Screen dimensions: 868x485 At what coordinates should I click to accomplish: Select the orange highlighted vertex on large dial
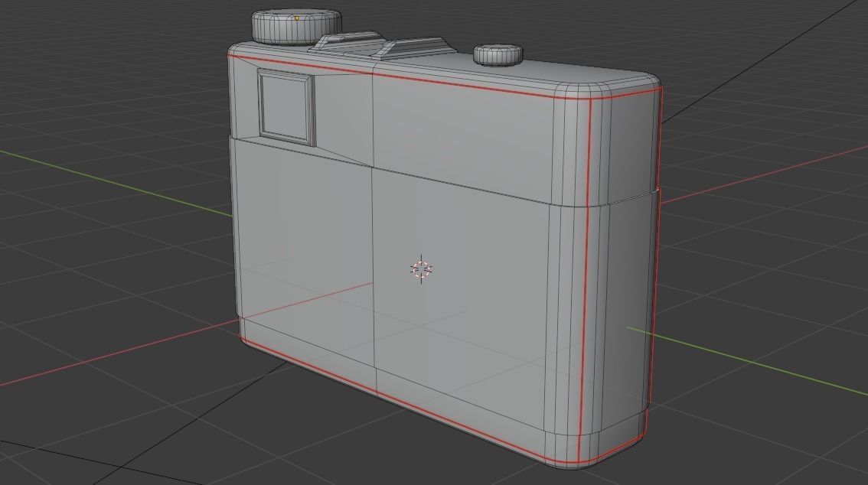tap(297, 18)
